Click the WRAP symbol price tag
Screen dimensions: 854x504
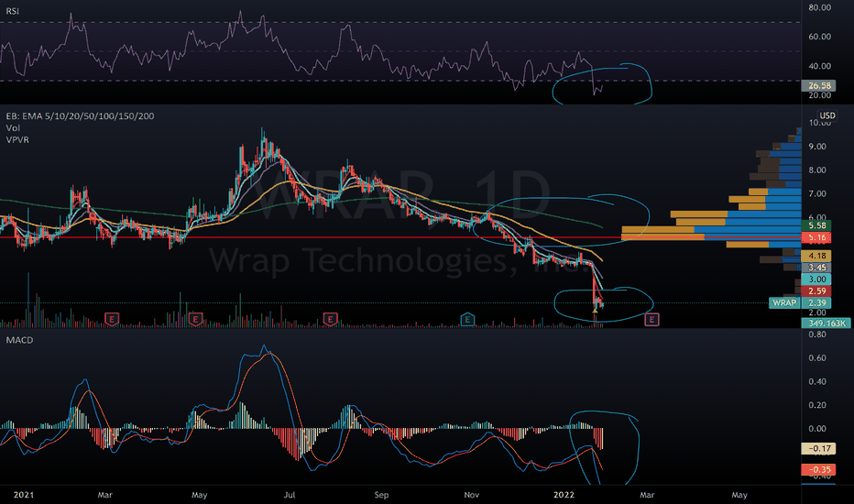click(x=784, y=303)
